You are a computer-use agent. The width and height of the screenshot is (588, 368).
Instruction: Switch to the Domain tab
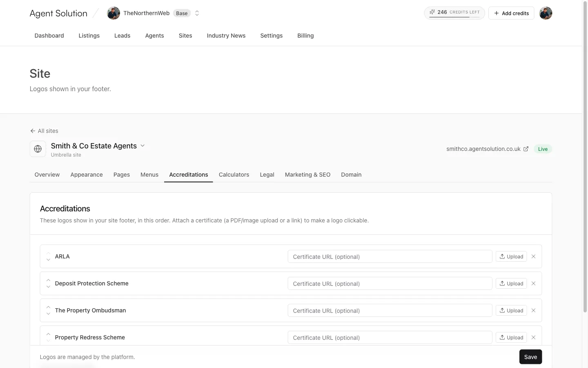click(351, 175)
